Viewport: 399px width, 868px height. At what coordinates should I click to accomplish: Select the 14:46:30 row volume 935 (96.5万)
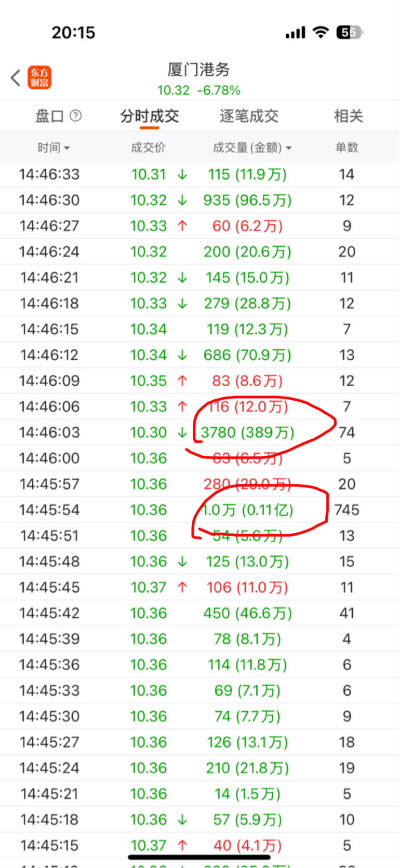247,200
